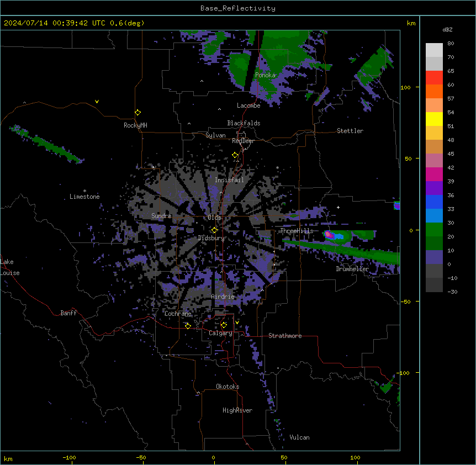The image size is (476, 465).
Task: Click the -30 value at the dBZ scale bottom
Action: [452, 292]
